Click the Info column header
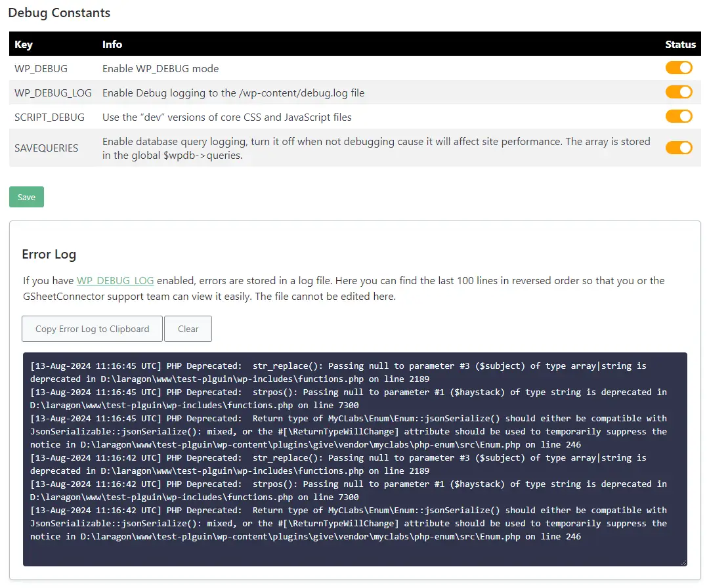Image resolution: width=707 pixels, height=588 pixels. tap(112, 45)
